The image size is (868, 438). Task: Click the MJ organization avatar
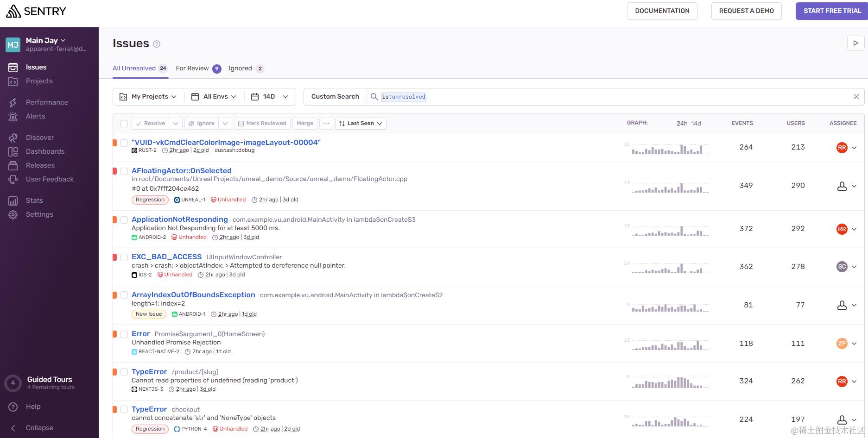[13, 44]
